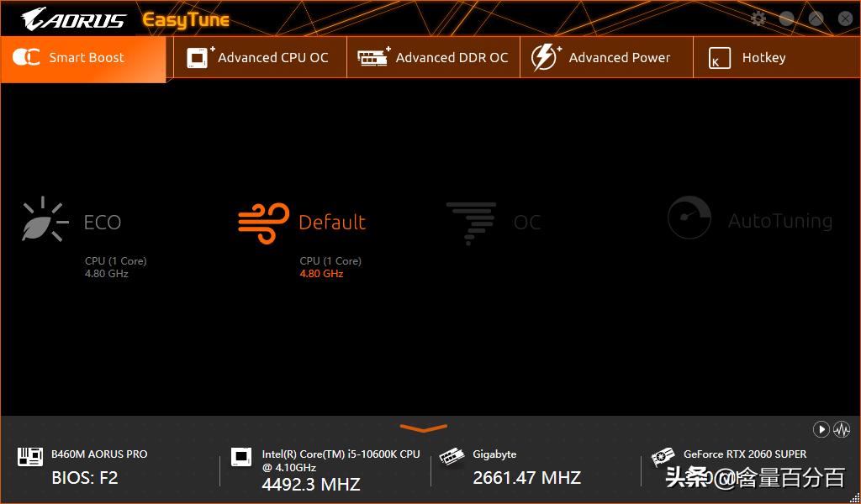Open the settings gear in title bar
Image resolution: width=861 pixels, height=504 pixels.
[x=758, y=18]
